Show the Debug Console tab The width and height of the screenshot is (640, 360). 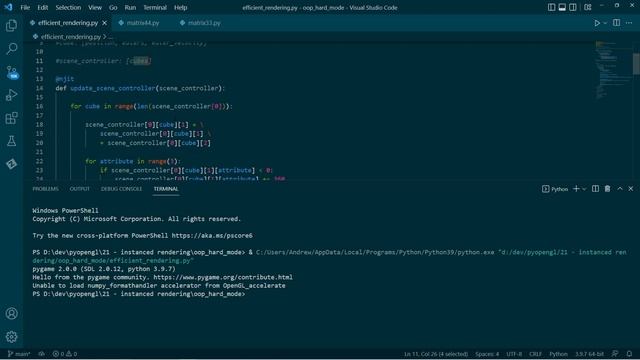121,189
